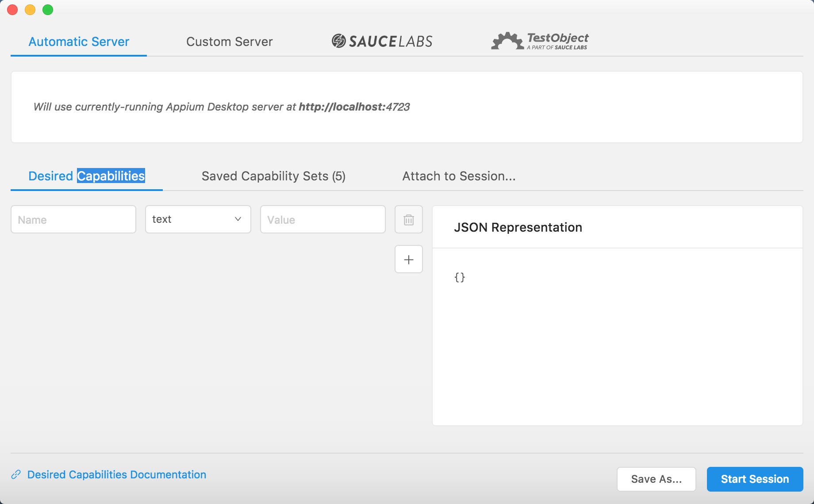Switch to the Automatic Server tab

click(79, 42)
